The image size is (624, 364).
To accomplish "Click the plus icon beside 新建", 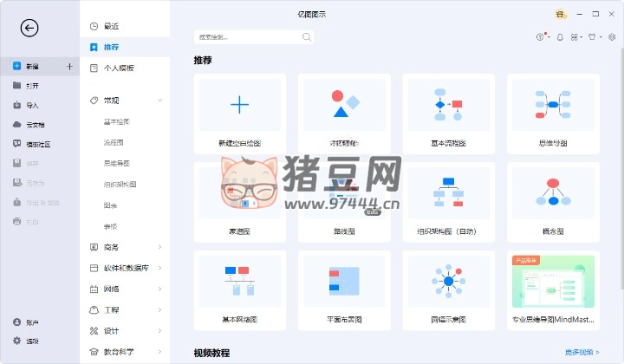I will tap(68, 67).
